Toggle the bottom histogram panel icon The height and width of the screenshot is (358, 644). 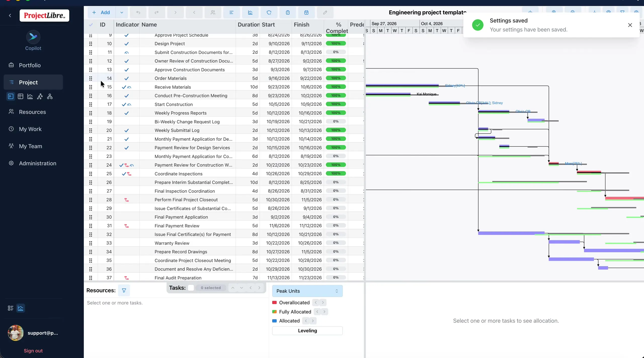21,308
